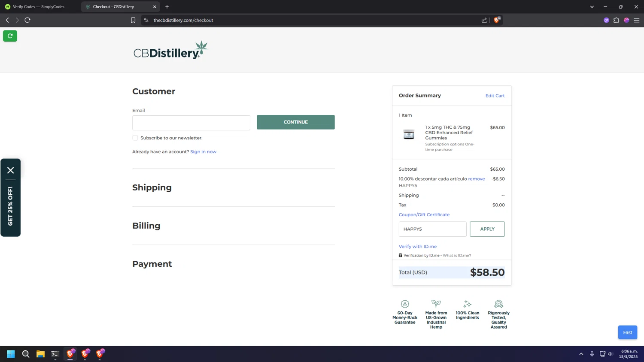Click the CONTINUE button
This screenshot has width=644, height=362.
tap(296, 122)
